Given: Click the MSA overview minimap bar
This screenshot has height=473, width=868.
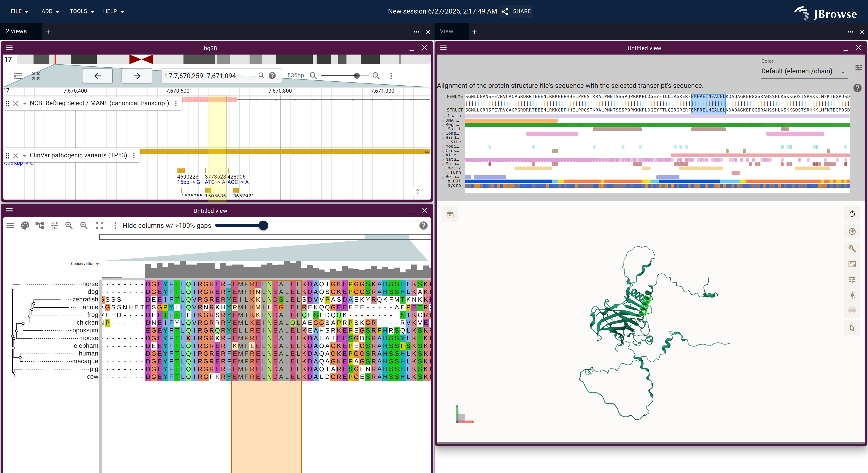Looking at the screenshot, I should point(265,237).
